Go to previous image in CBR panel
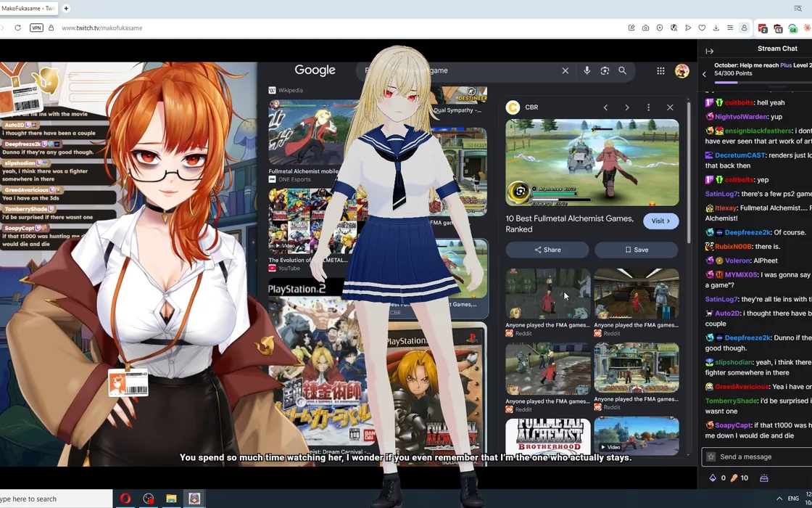Screen dimensions: 812x508 [605, 107]
